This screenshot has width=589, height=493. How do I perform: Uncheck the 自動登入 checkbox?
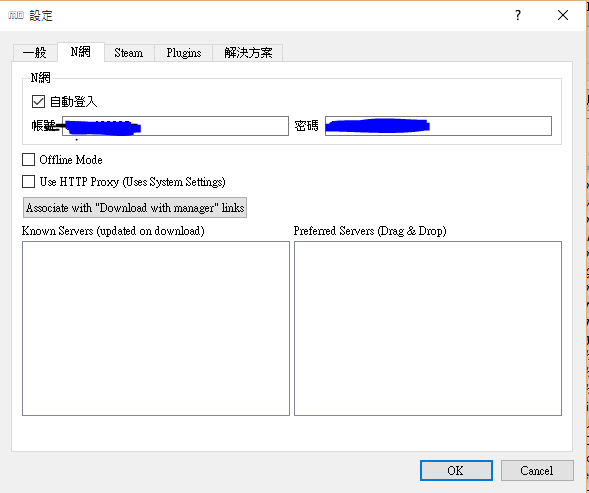(x=38, y=101)
